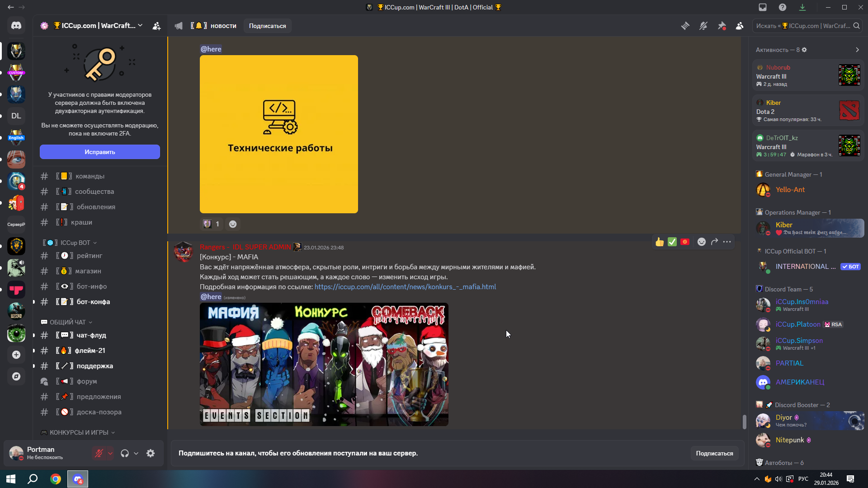Toggle headphones deafen button
Viewport: 868px width, 488px height.
tap(125, 453)
